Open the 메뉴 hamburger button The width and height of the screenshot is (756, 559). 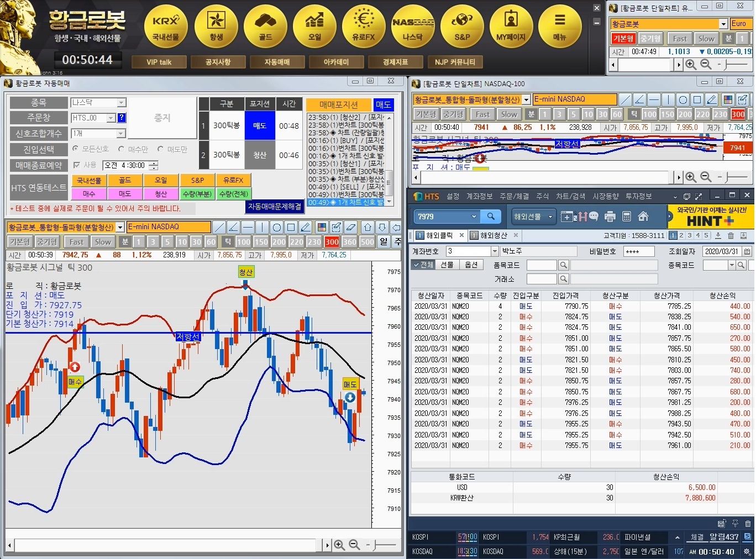pyautogui.click(x=560, y=27)
